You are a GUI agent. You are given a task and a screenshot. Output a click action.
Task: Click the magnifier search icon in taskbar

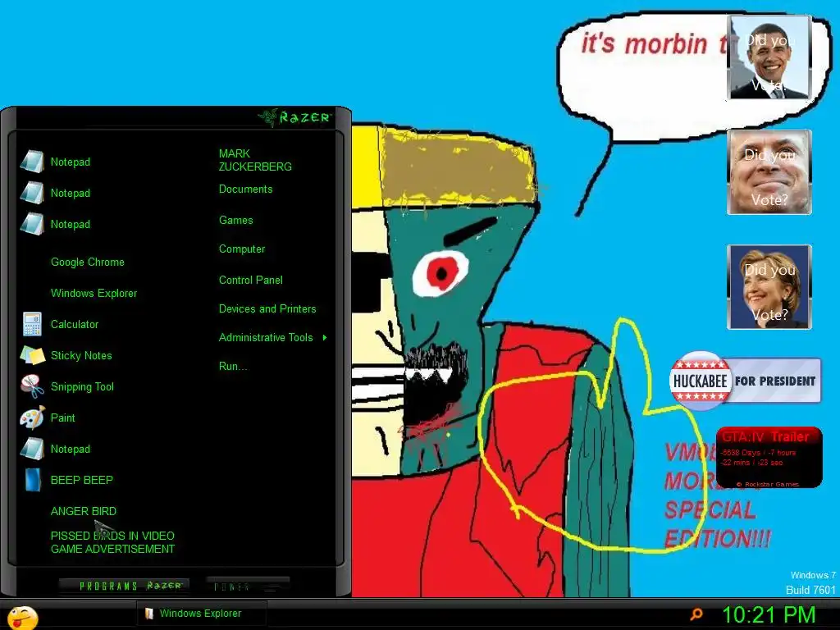[x=696, y=614]
